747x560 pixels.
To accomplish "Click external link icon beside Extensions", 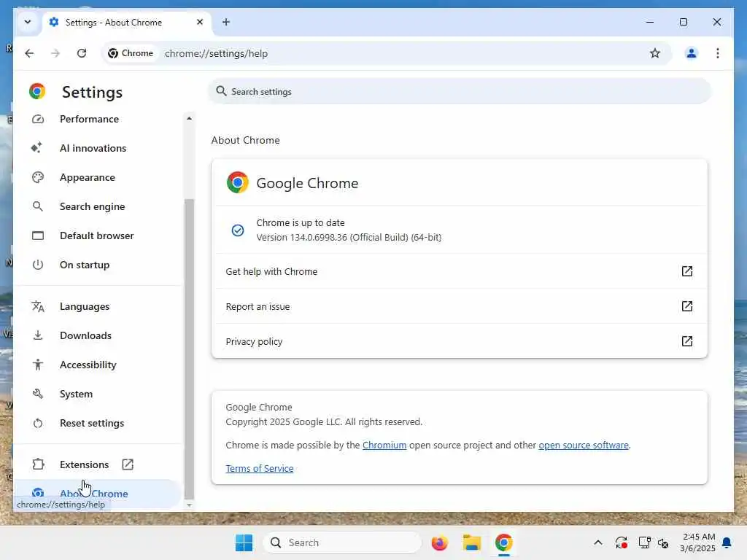I will click(127, 464).
